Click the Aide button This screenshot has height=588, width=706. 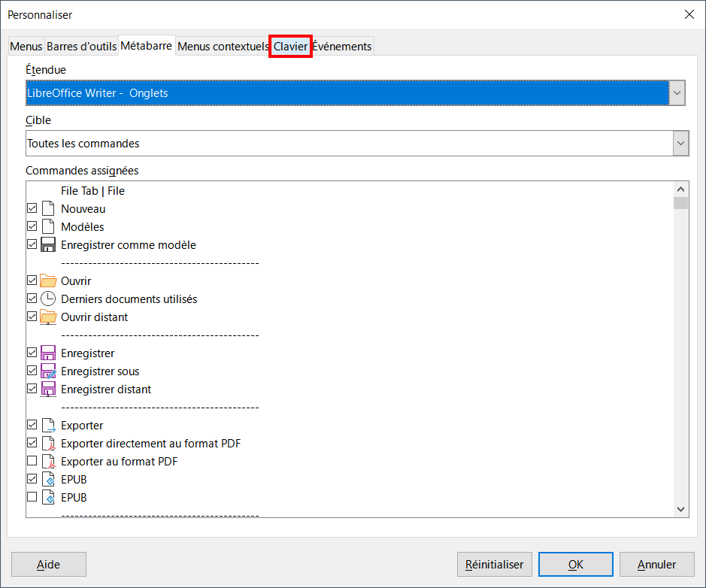pos(49,564)
